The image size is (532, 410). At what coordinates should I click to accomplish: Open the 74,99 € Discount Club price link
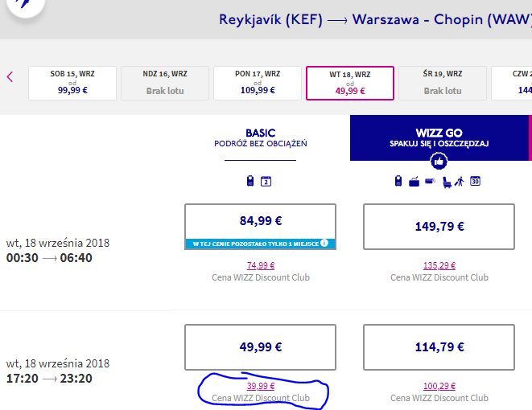coord(261,265)
